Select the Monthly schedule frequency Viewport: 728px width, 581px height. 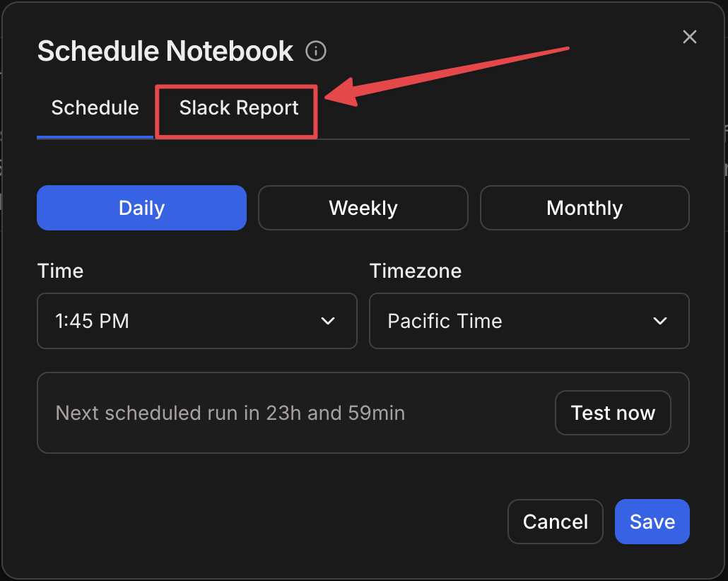[x=585, y=208]
